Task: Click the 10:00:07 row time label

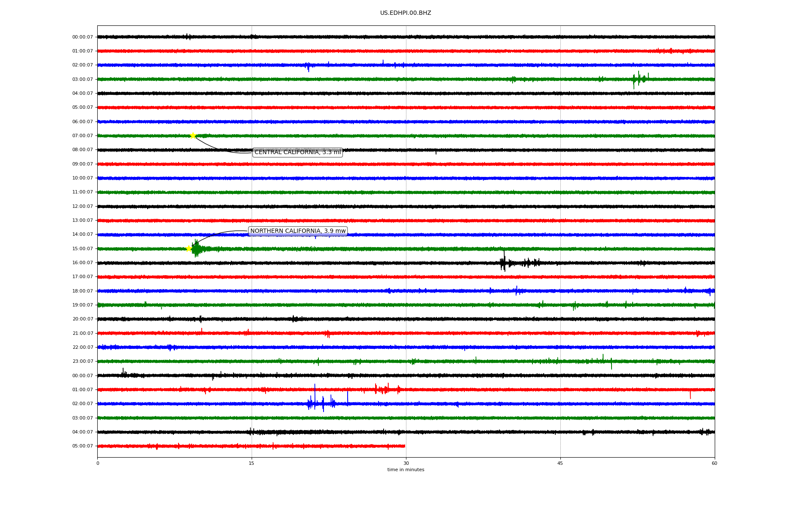Action: click(x=82, y=178)
